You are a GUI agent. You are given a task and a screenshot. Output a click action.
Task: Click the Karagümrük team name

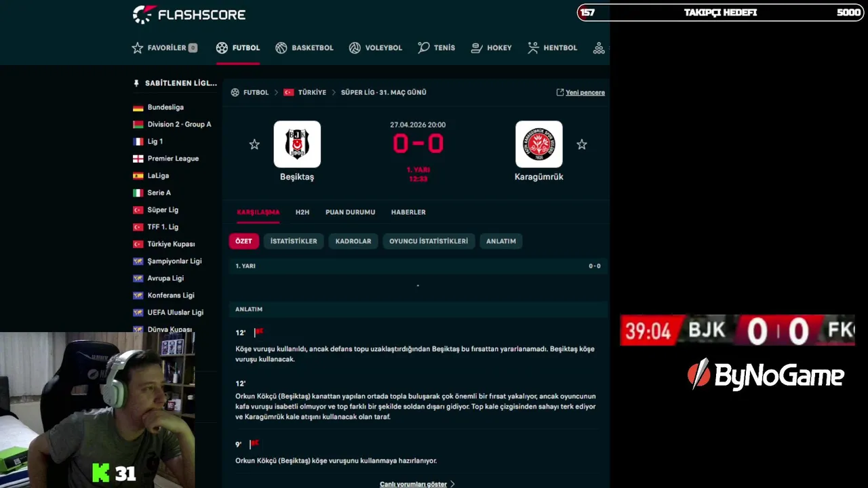coord(539,177)
